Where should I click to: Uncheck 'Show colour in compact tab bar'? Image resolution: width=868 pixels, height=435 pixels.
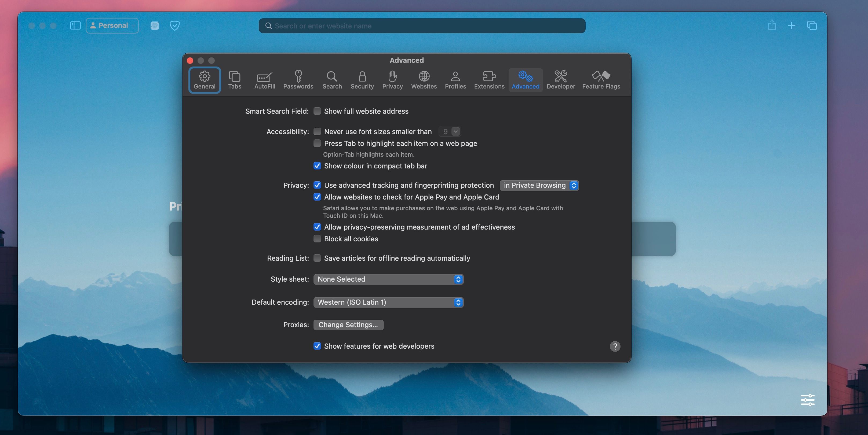coord(317,166)
